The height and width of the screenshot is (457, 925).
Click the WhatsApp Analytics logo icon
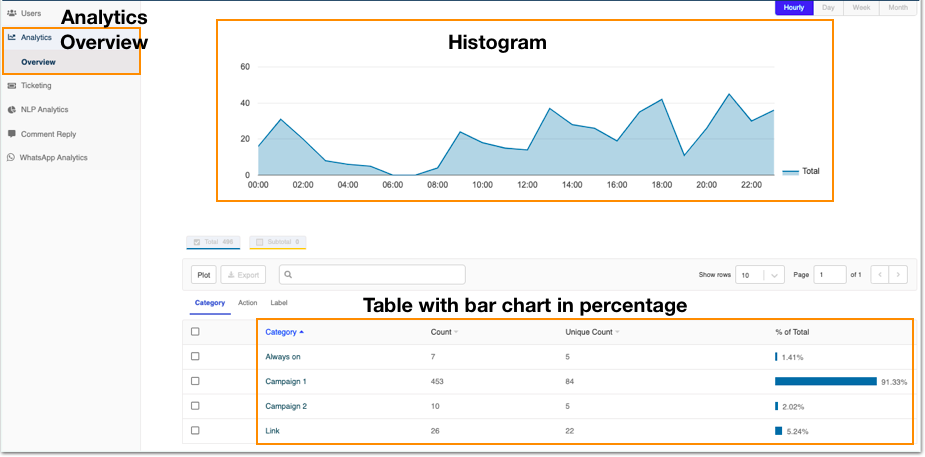pyautogui.click(x=11, y=158)
